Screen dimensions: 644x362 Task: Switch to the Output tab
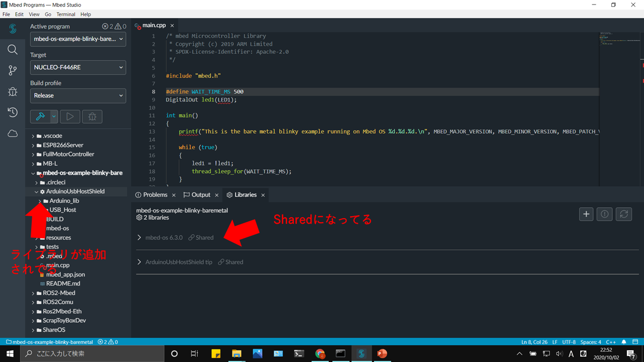pos(199,195)
